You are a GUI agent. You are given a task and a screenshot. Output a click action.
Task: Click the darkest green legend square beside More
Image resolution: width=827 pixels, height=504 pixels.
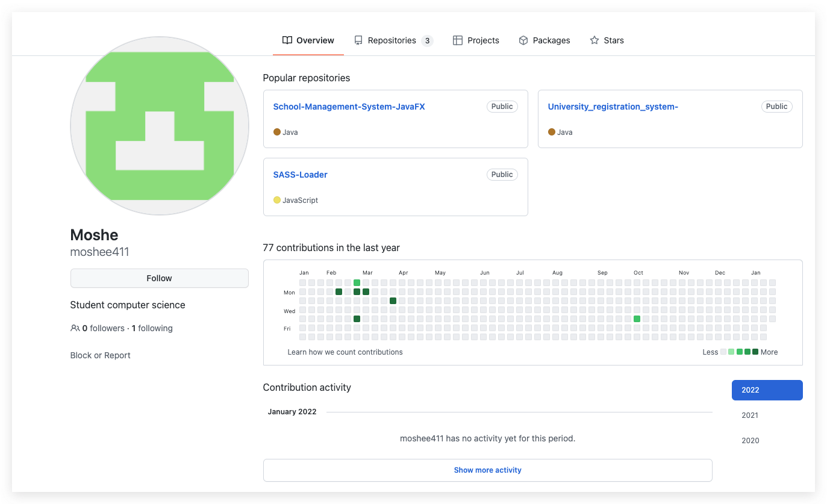[x=755, y=352]
